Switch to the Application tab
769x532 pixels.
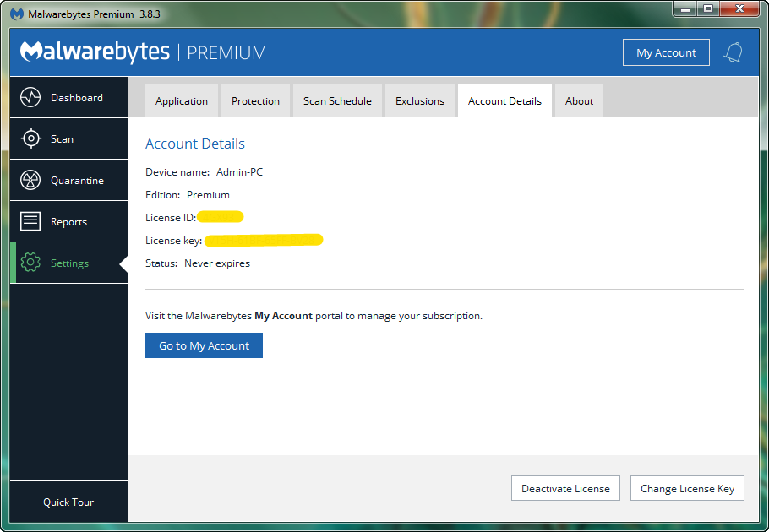pyautogui.click(x=182, y=101)
